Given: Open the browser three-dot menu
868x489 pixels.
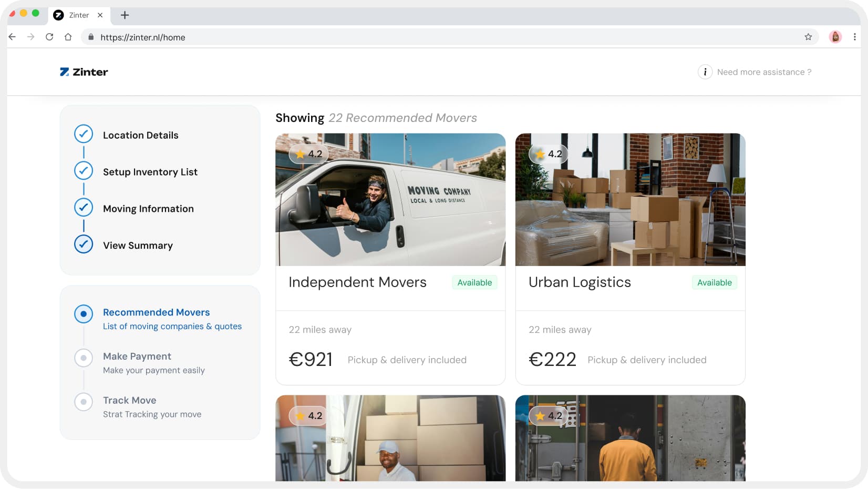Looking at the screenshot, I should (x=854, y=37).
